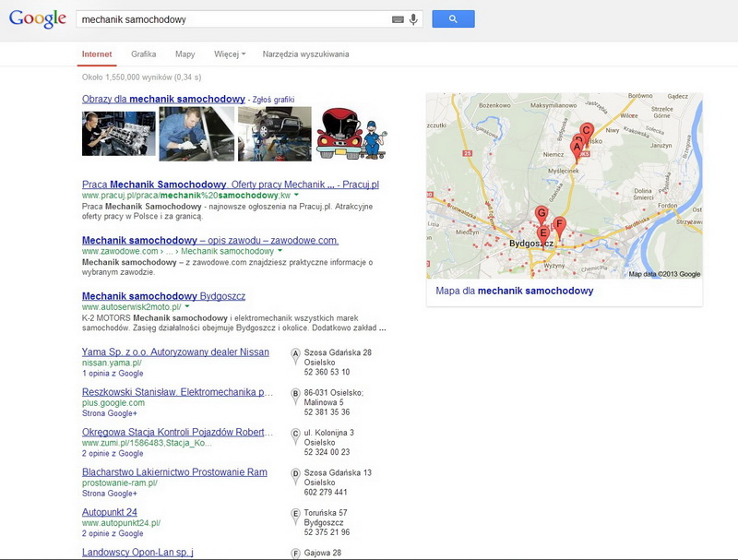738x560 pixels.
Task: Open thumbnail of mechanic with engine
Action: (119, 134)
